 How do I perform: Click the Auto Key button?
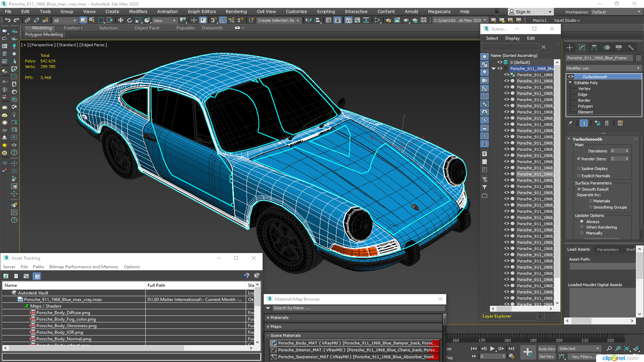point(547,349)
